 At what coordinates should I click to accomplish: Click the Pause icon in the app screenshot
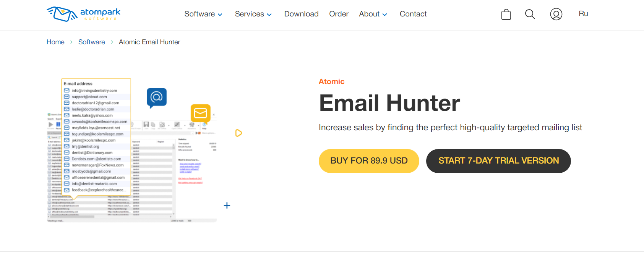pos(58,124)
